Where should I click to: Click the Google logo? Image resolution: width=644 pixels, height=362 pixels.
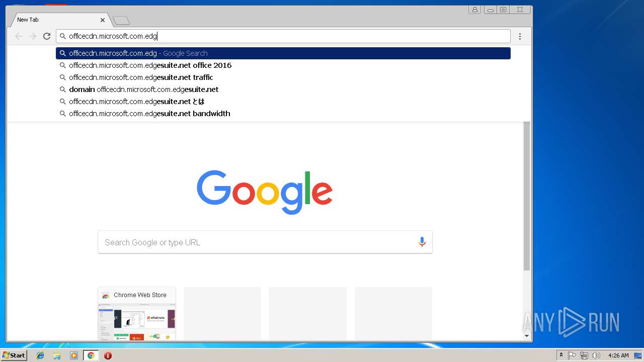tap(265, 192)
